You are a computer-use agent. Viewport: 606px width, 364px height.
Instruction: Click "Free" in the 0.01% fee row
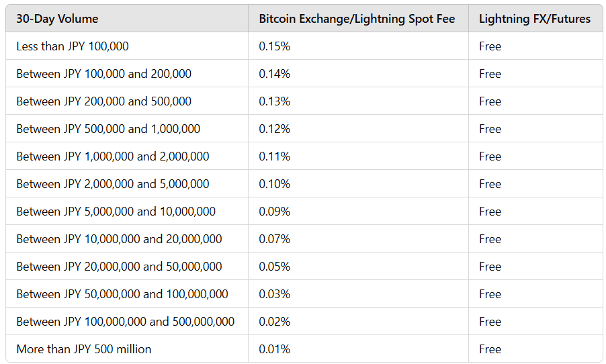coord(490,349)
